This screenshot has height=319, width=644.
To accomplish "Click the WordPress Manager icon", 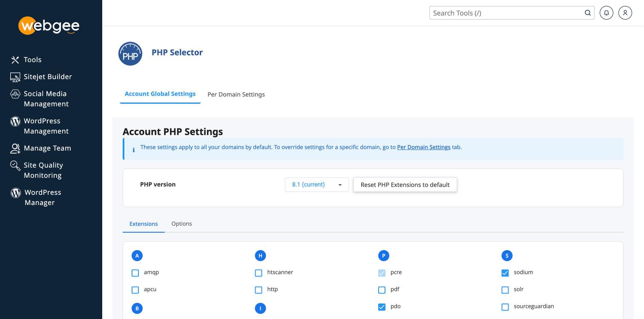I will [16, 193].
